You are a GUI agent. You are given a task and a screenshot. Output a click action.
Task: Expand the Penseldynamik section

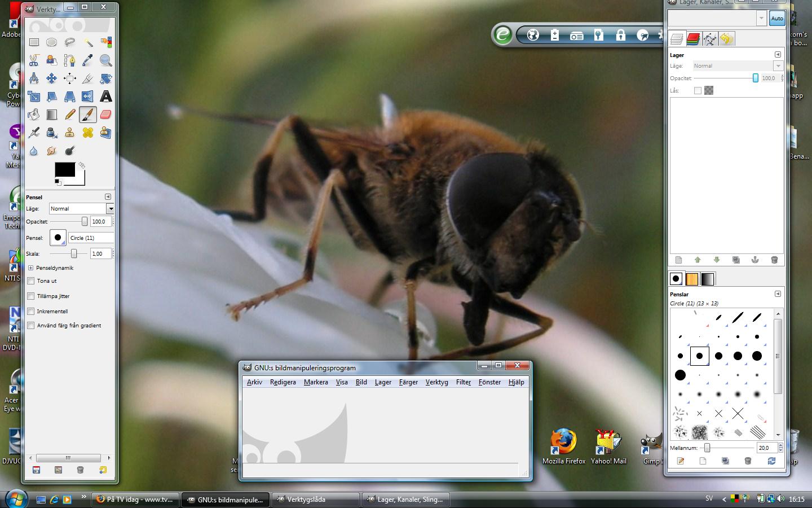click(x=31, y=268)
